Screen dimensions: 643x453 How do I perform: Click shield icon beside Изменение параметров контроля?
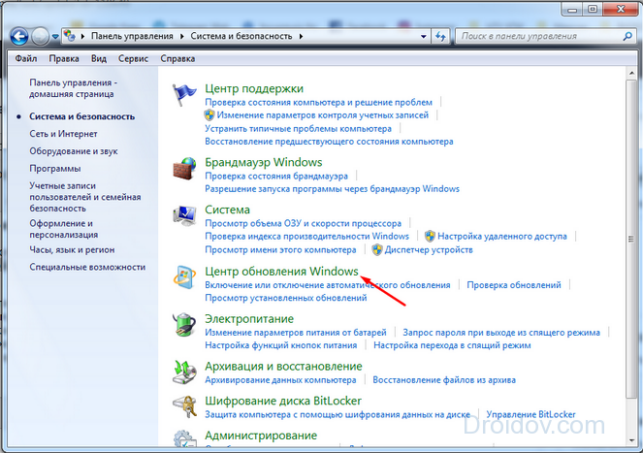point(210,115)
